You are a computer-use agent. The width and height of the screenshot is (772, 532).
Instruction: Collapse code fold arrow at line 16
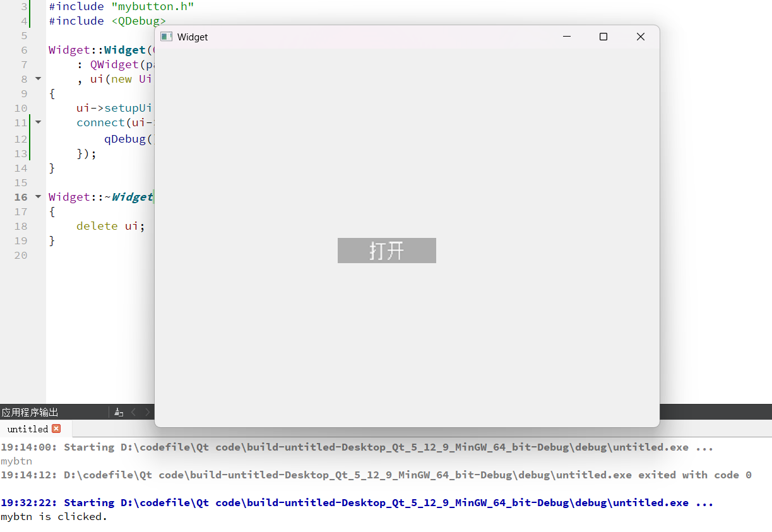[x=38, y=197]
